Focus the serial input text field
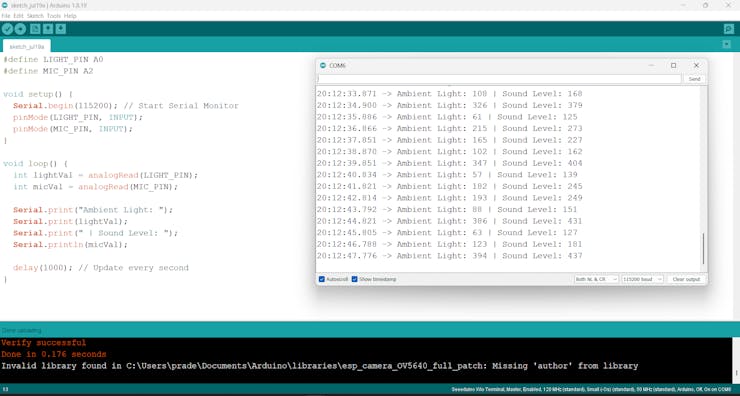Image resolution: width=740 pixels, height=396 pixels. point(499,79)
